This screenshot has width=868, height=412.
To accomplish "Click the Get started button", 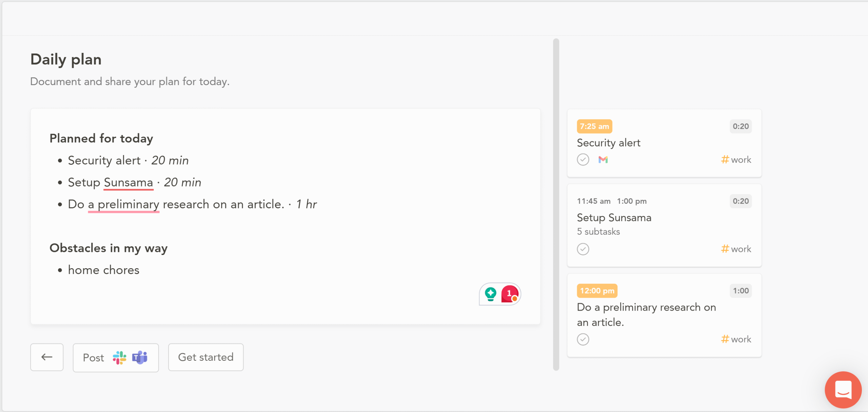I will (206, 357).
